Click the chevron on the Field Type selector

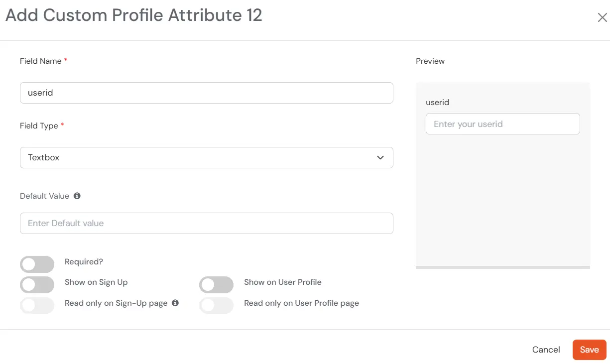(x=380, y=157)
